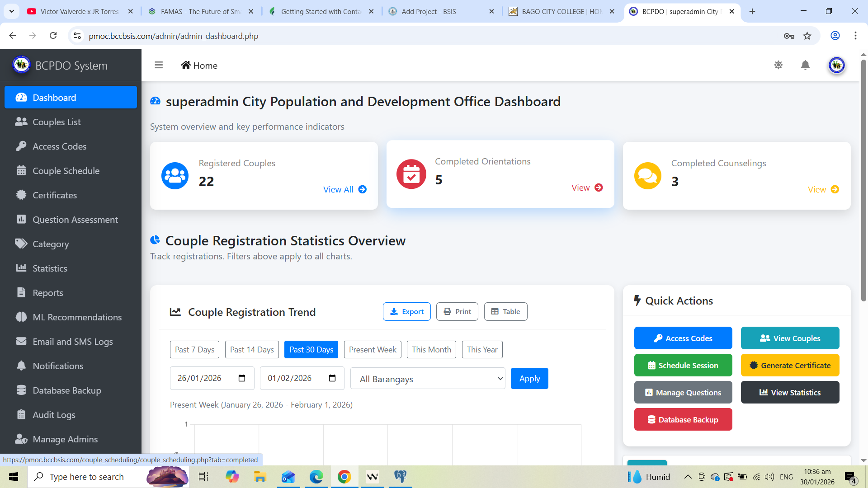Viewport: 868px width, 488px height.
Task: Click the notification bell icon in header
Action: [x=805, y=65]
